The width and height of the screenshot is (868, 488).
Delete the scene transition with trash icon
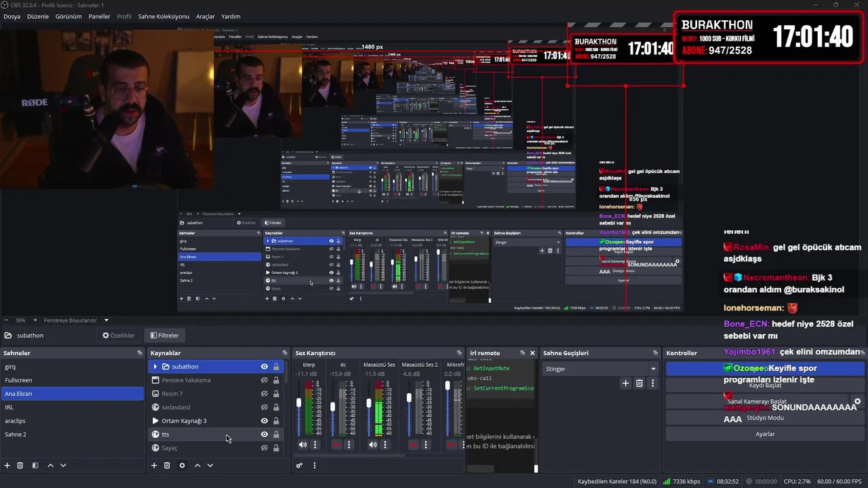click(x=639, y=384)
